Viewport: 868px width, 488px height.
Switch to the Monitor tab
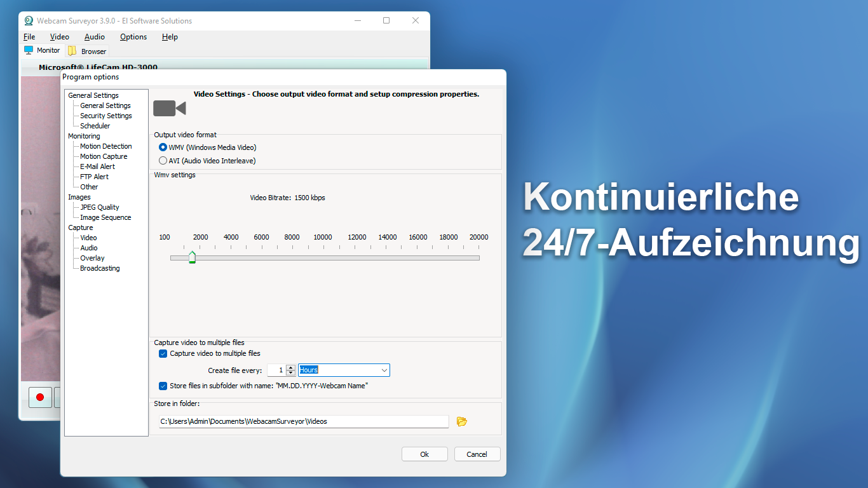(42, 51)
